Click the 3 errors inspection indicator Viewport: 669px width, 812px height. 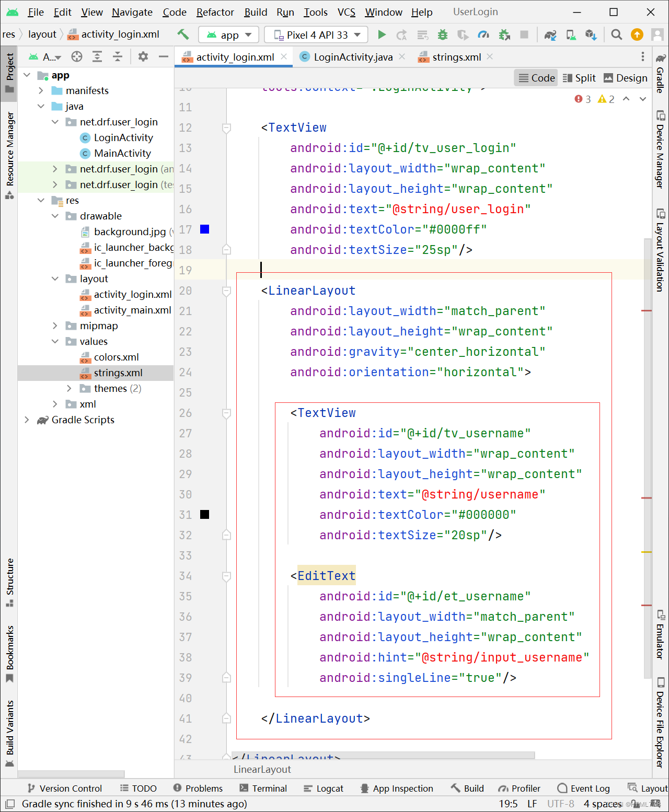click(x=583, y=99)
